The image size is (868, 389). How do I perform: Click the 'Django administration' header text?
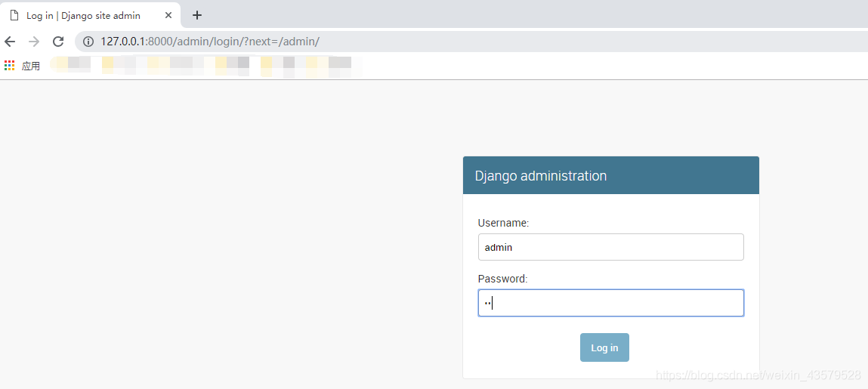click(x=541, y=176)
